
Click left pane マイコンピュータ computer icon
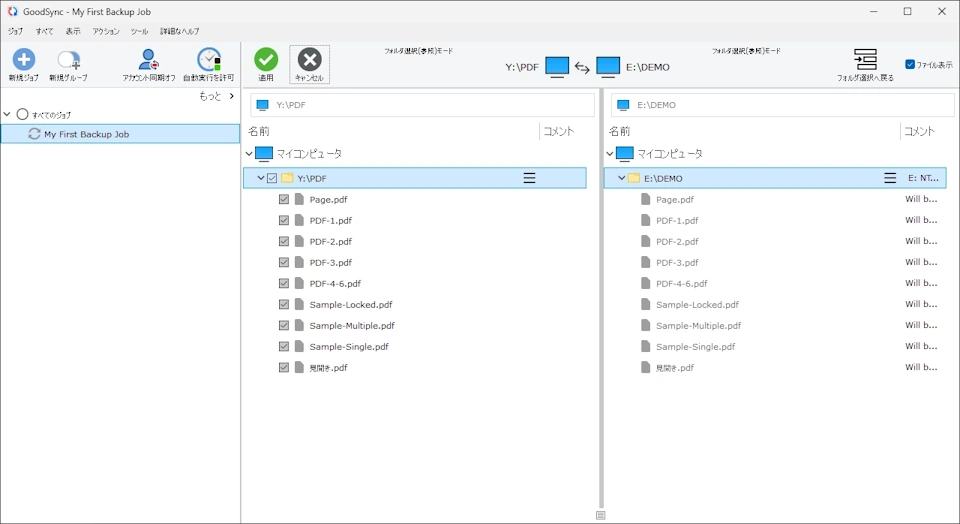(264, 154)
